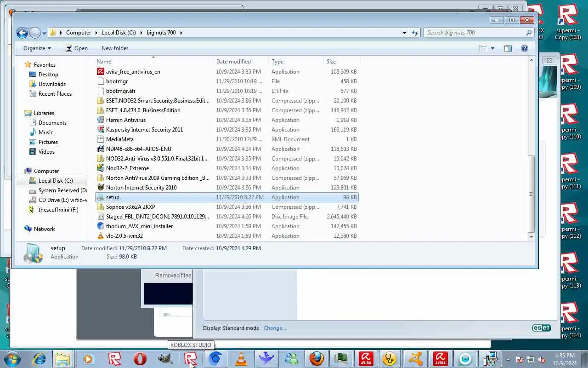Open the avast orange taskbar icon

point(416,359)
